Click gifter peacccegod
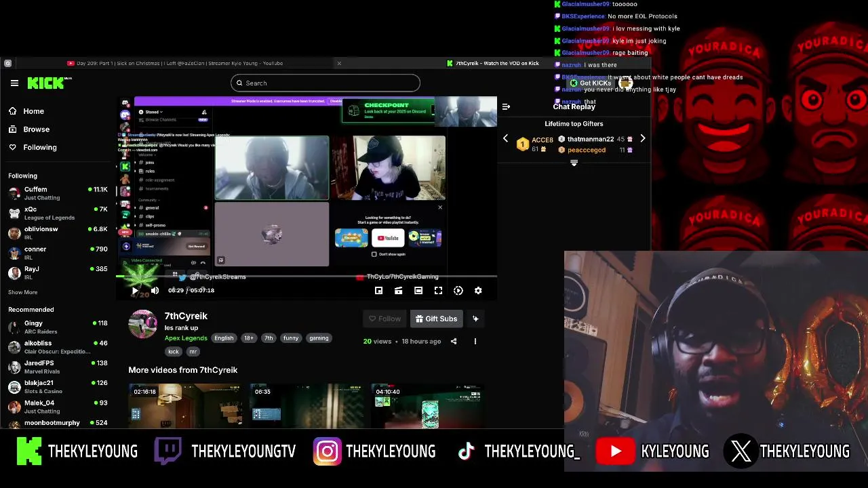Viewport: 868px width, 488px height. click(x=587, y=150)
